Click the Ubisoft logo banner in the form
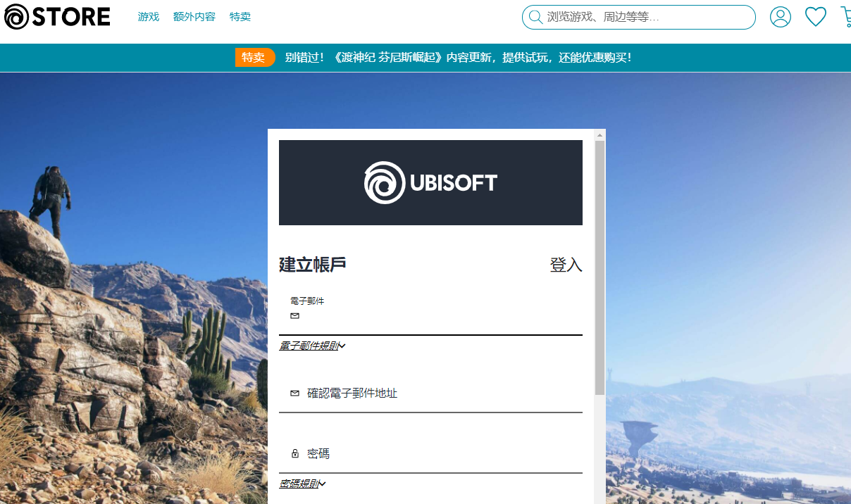Image resolution: width=851 pixels, height=504 pixels. click(x=430, y=183)
